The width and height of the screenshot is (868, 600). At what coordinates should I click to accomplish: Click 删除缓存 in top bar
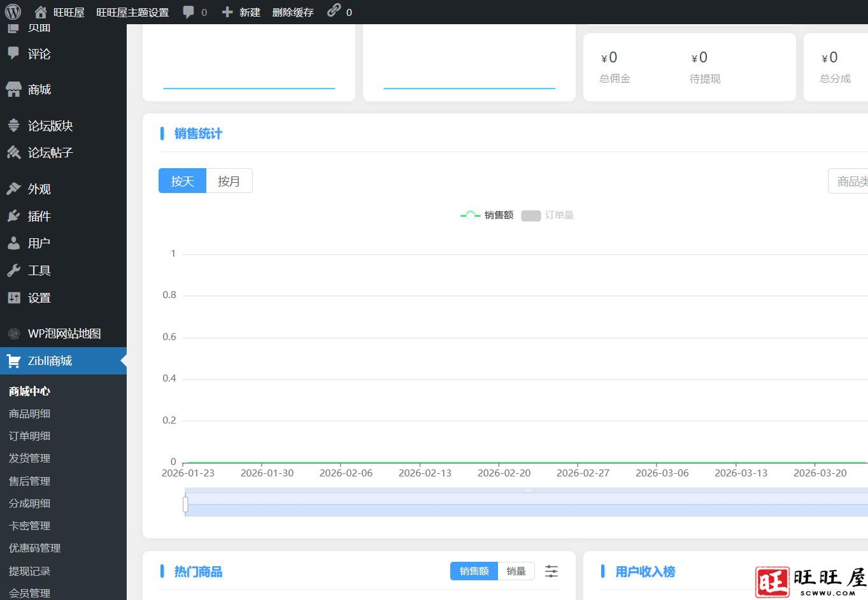(x=292, y=12)
